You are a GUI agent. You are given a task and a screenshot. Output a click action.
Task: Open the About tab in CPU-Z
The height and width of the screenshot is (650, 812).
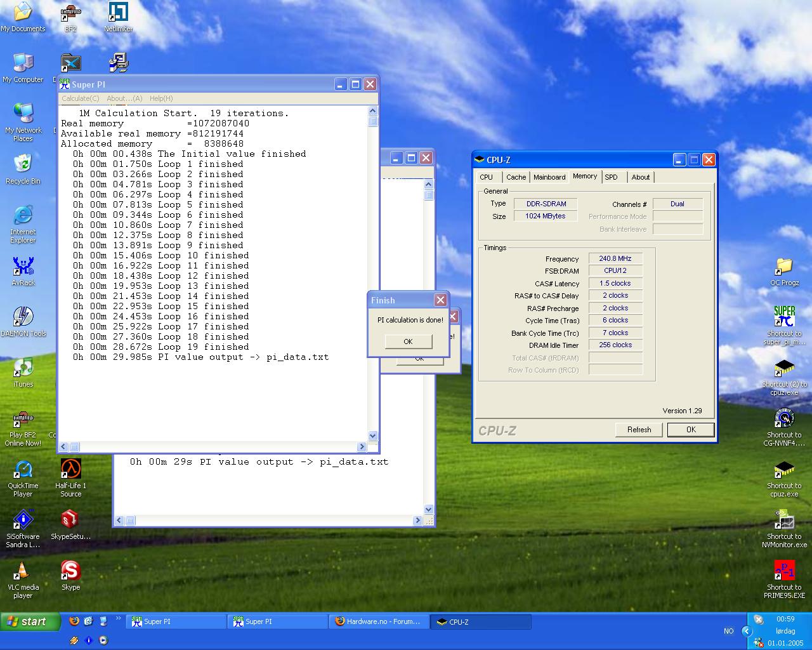point(641,177)
